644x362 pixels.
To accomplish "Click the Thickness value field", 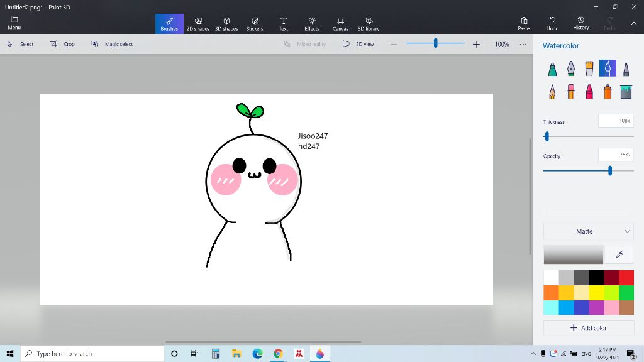I will coord(616,121).
